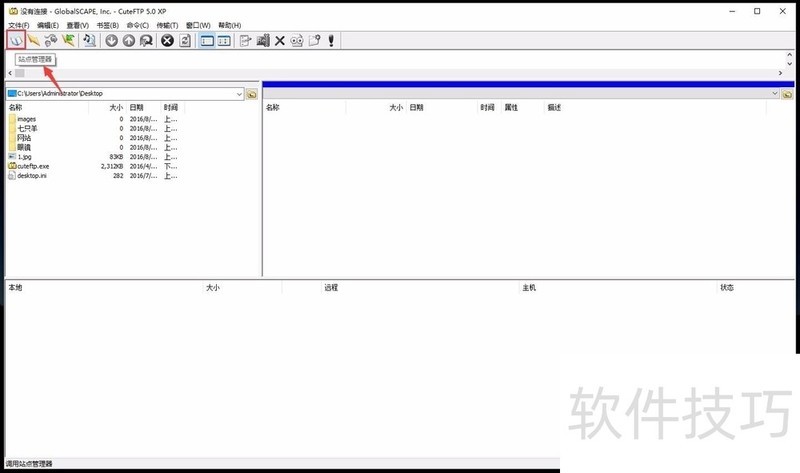Click the 83KB size cell
The height and width of the screenshot is (473, 800).
(x=116, y=157)
